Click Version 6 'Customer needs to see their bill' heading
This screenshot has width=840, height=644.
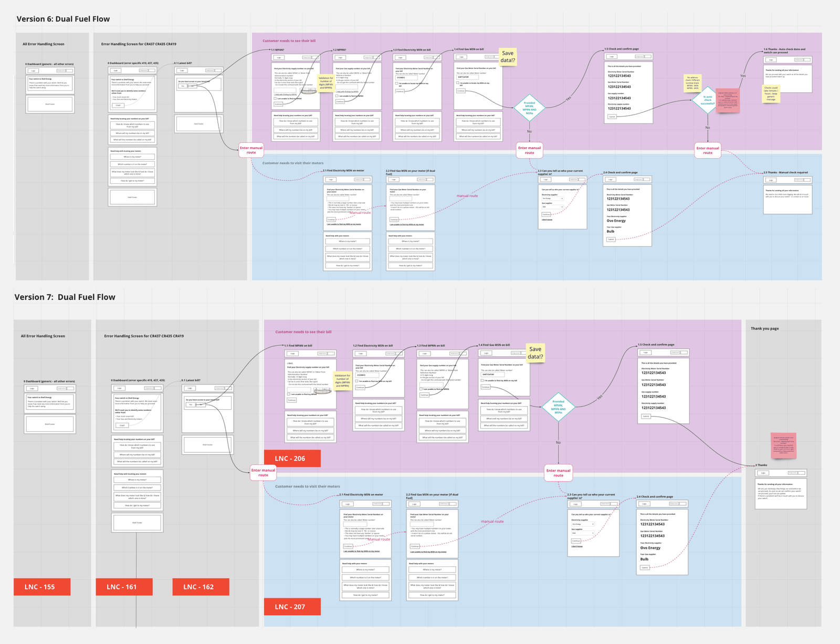(289, 40)
